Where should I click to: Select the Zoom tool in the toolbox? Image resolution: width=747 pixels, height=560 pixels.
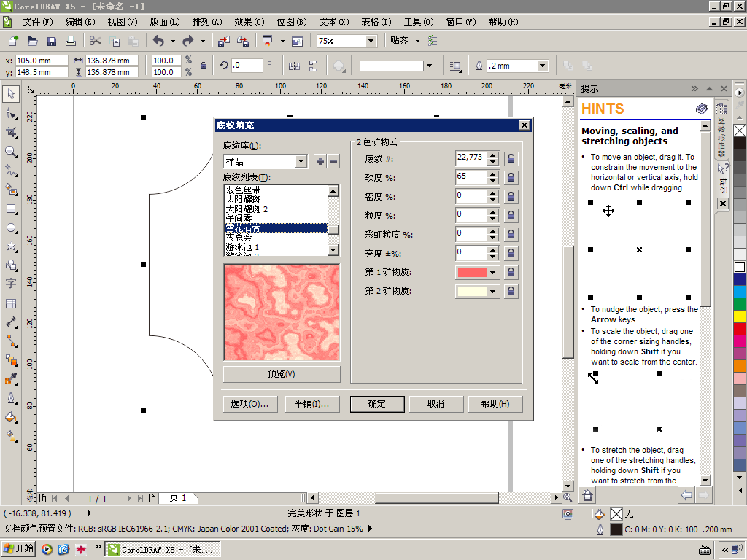(x=11, y=152)
